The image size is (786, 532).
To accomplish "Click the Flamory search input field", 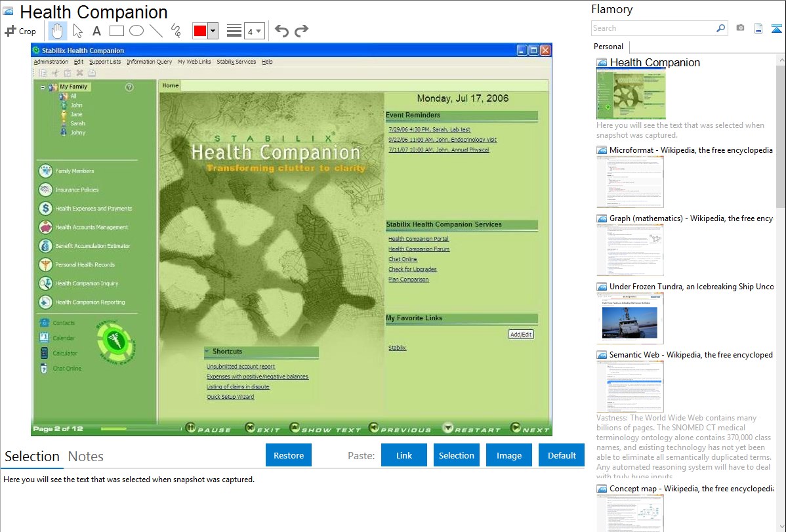I will [653, 28].
